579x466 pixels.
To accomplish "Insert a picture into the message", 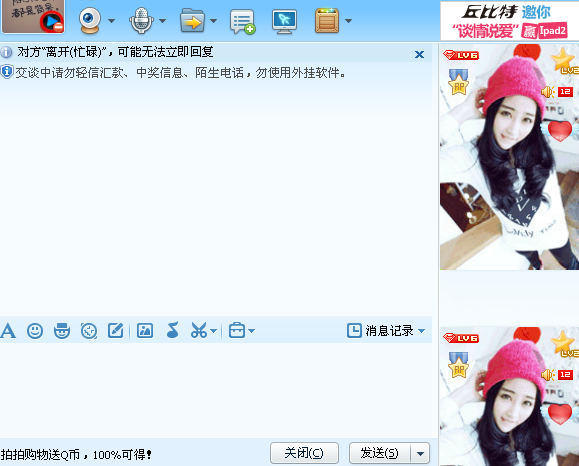I will pos(145,330).
